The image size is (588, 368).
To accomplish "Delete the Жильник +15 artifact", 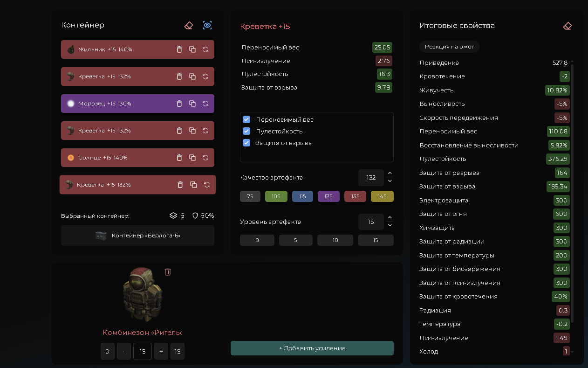I will [179, 49].
